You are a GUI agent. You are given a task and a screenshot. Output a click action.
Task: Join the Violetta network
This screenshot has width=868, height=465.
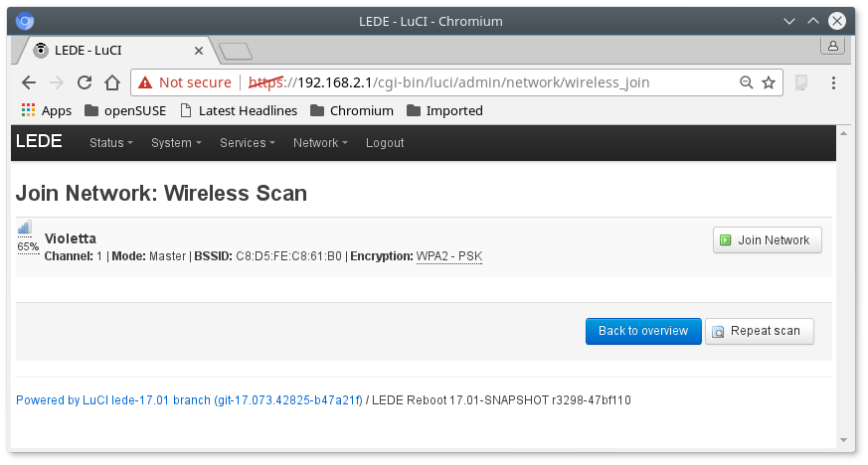767,239
